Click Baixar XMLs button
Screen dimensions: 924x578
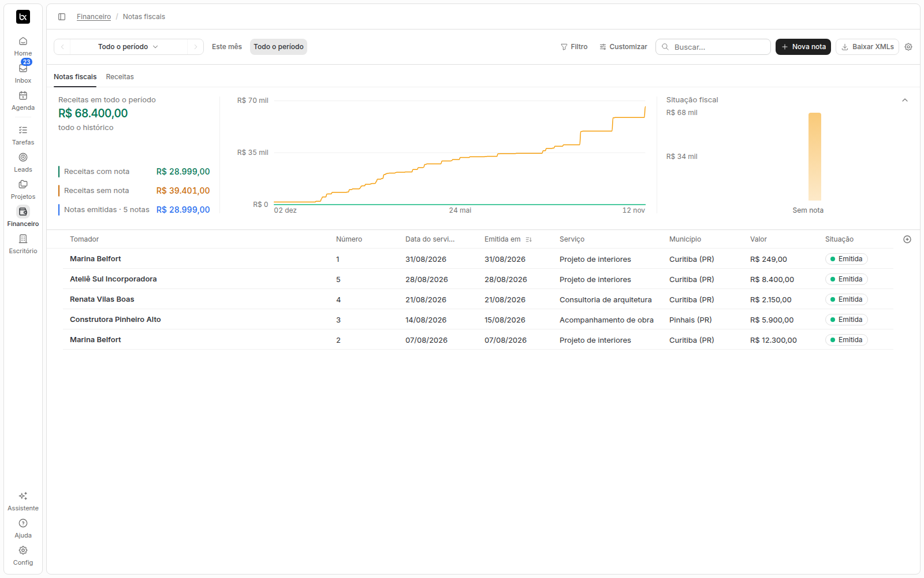click(867, 47)
